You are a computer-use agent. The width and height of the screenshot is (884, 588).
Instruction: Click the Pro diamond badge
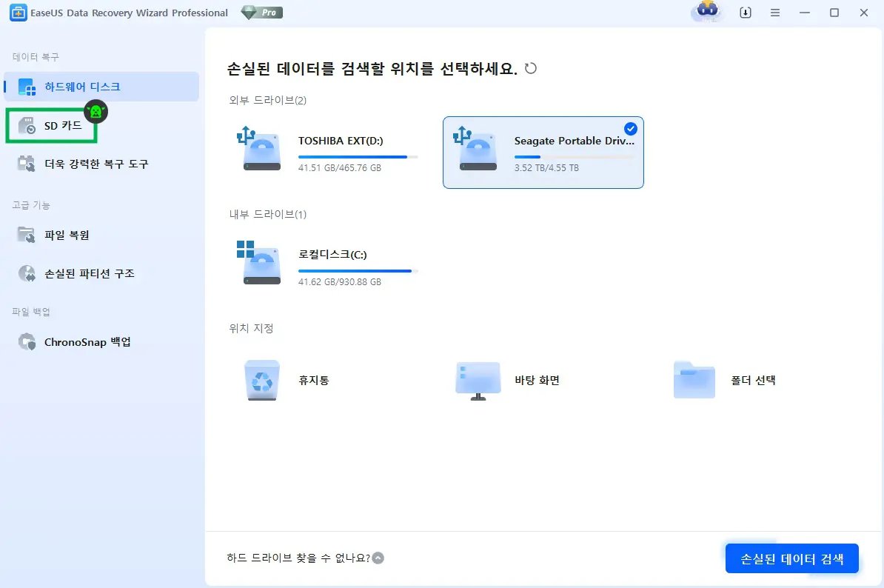tap(261, 13)
